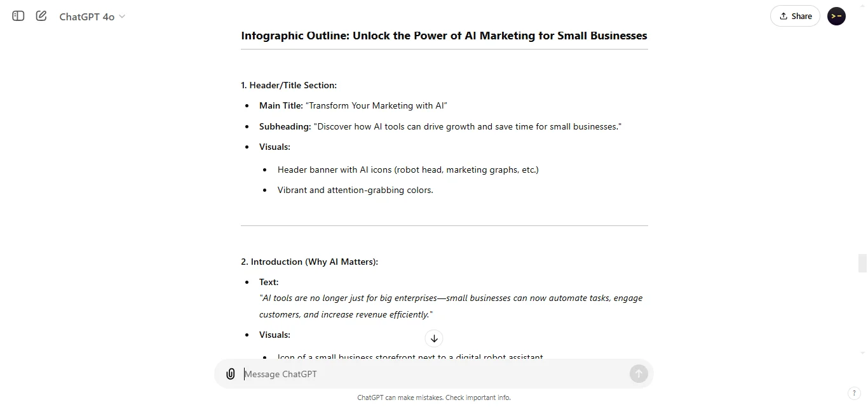This screenshot has height=407, width=868.
Task: Click the italic quote under Introduction section
Action: 451,305
